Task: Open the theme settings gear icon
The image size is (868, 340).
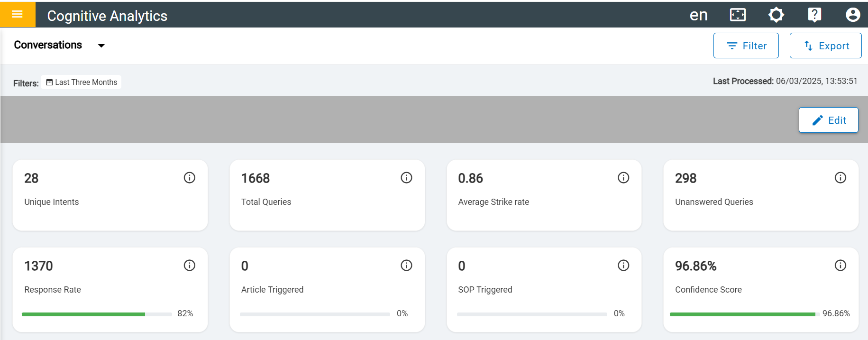Action: click(x=776, y=15)
